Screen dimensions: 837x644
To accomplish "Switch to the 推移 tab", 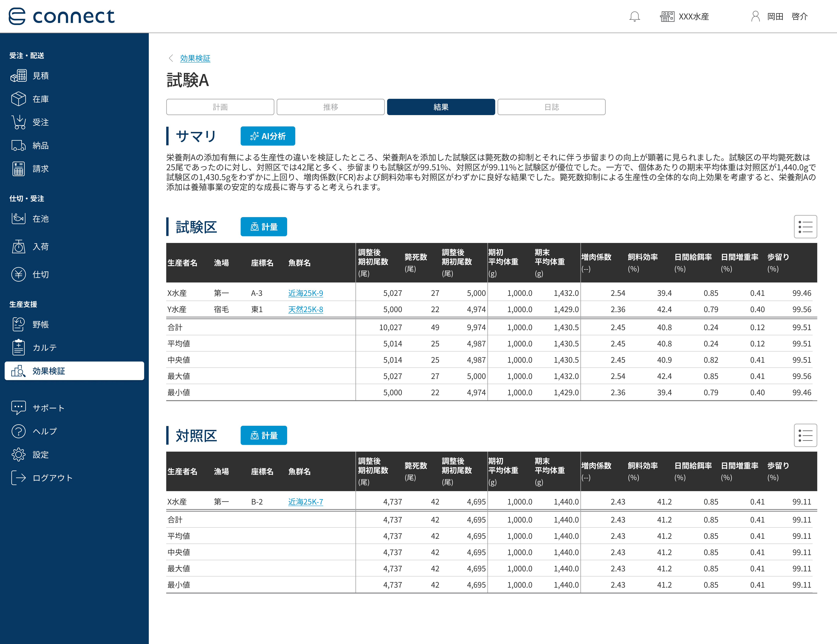I will (x=330, y=107).
